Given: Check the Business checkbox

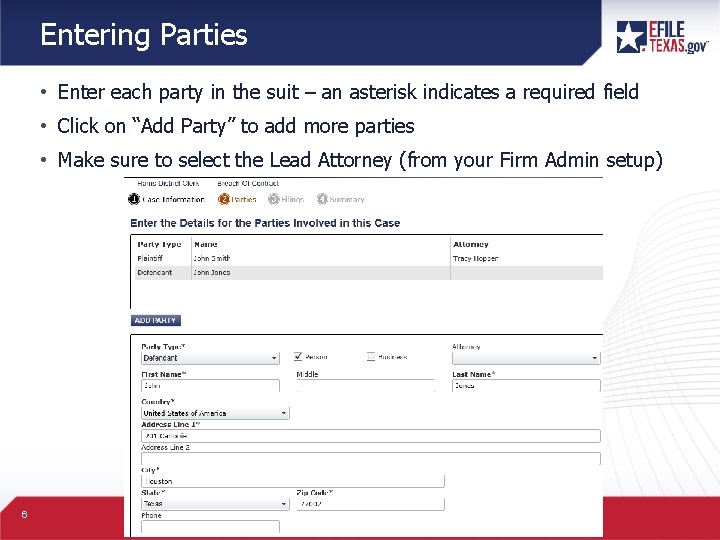Looking at the screenshot, I should click(x=371, y=356).
